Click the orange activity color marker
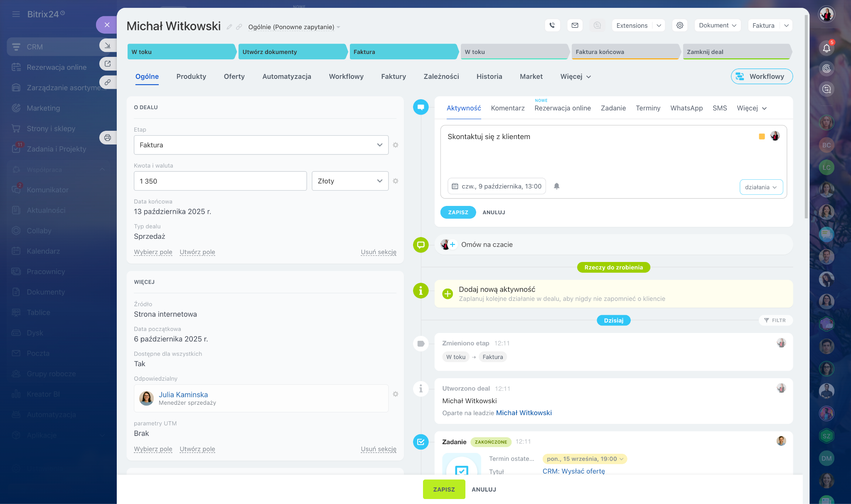Viewport: 851px width, 504px height. tap(762, 137)
